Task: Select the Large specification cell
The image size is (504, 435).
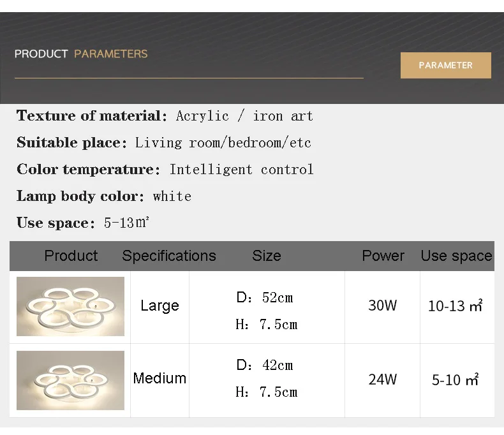Action: click(x=159, y=306)
